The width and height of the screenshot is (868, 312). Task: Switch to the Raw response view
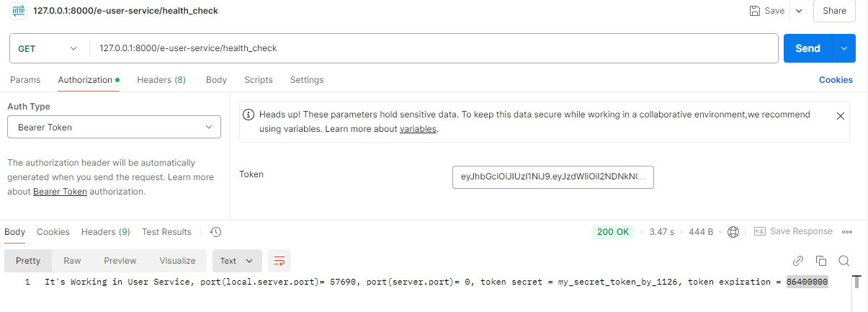(x=72, y=261)
